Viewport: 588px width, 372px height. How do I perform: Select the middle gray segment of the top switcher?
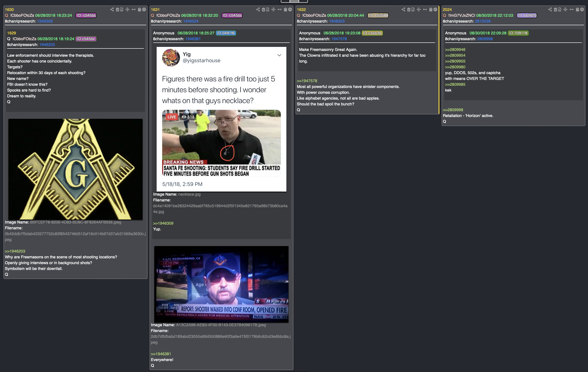pos(294,1)
